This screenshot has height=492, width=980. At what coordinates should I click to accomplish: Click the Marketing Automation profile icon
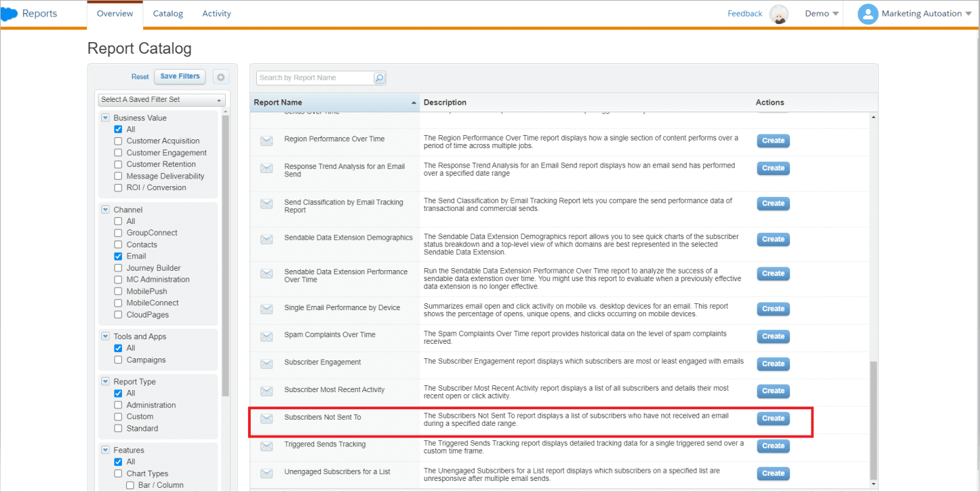(x=868, y=14)
